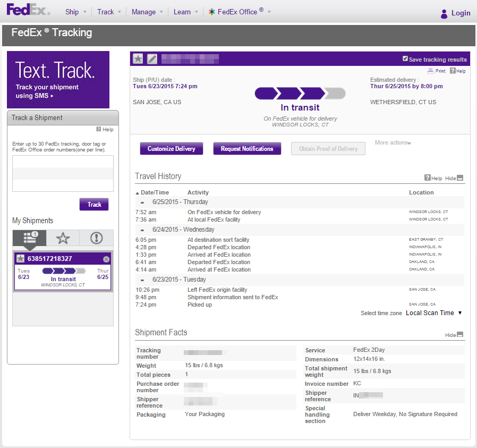This screenshot has height=448, width=477.
Task: Click the tracking numbers input field
Action: tap(63, 173)
